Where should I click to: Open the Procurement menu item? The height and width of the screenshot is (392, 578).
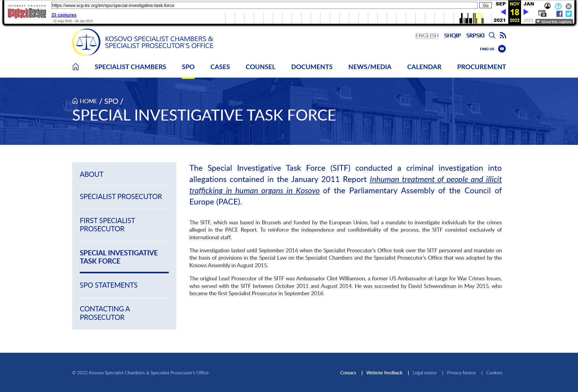point(481,67)
